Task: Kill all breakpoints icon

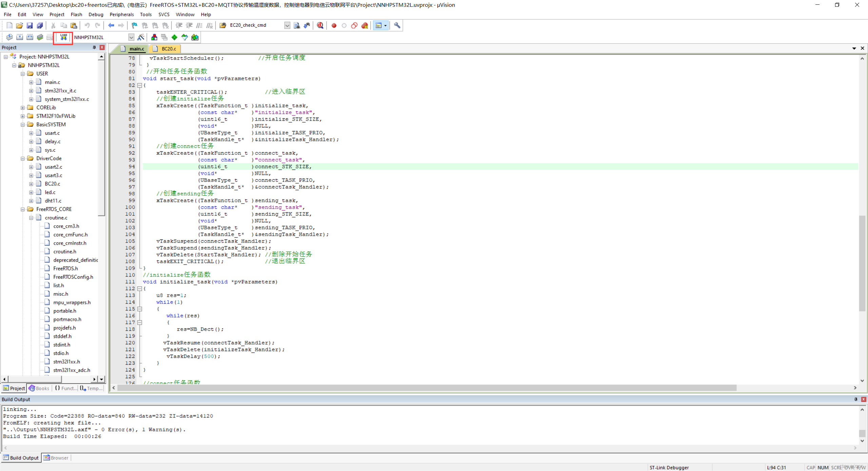Action: pyautogui.click(x=364, y=25)
